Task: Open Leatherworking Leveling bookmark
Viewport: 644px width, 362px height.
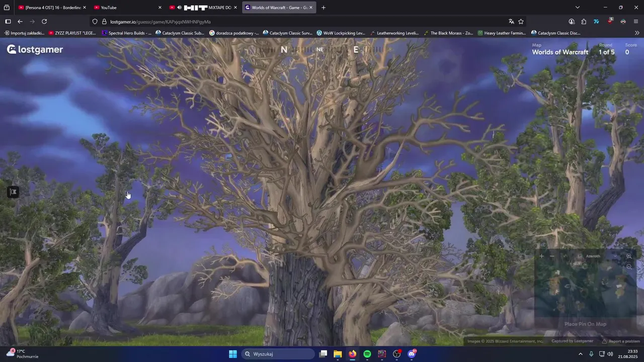Action: point(394,33)
